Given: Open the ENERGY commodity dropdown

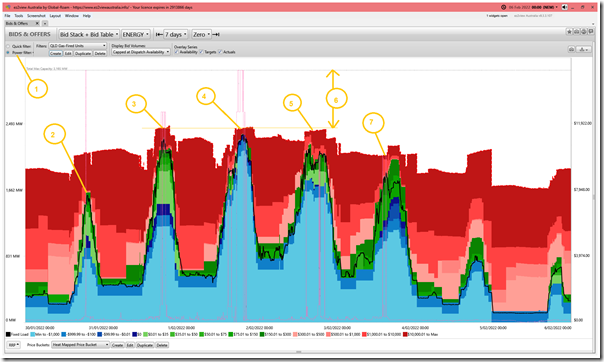Looking at the screenshot, I should click(136, 34).
